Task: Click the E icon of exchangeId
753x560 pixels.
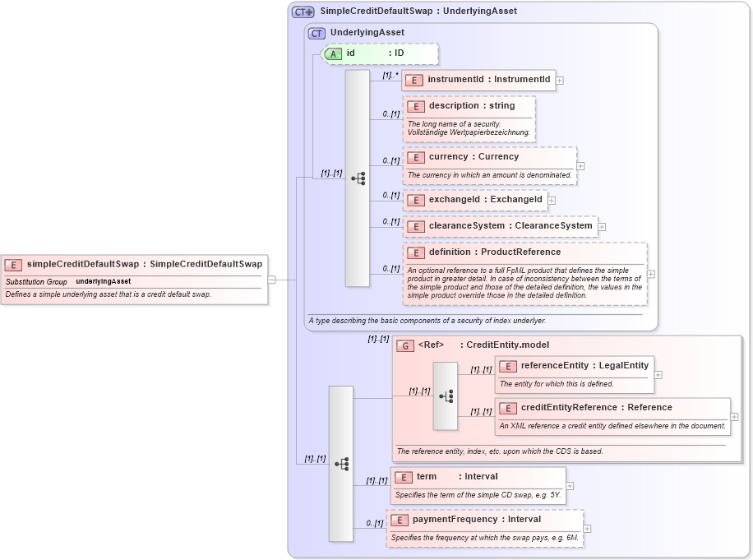Action: click(416, 201)
